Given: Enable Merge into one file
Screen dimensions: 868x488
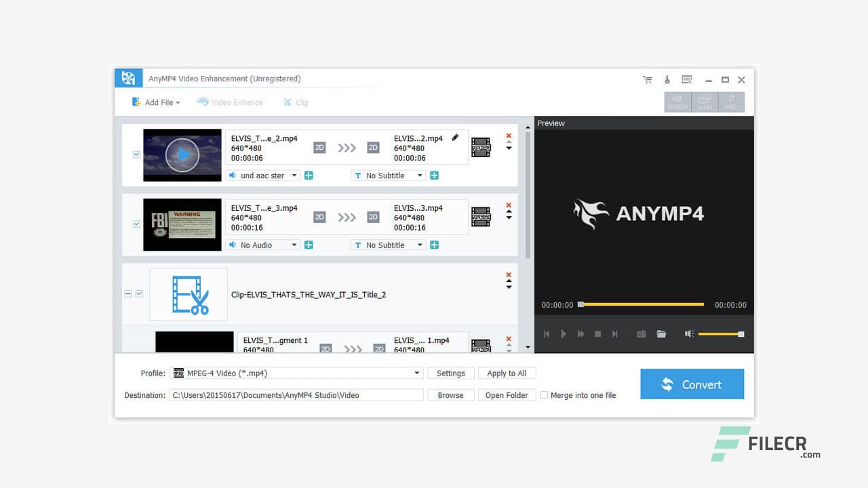Looking at the screenshot, I should (x=545, y=395).
